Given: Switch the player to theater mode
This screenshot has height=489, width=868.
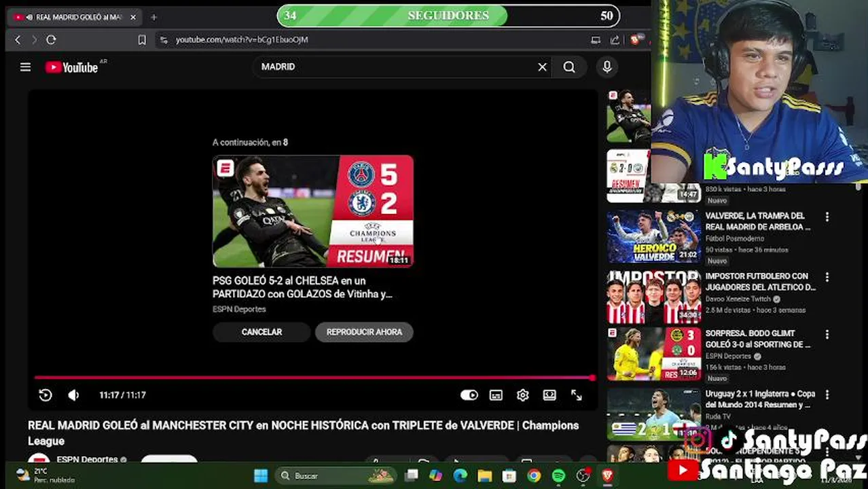Looking at the screenshot, I should (549, 395).
